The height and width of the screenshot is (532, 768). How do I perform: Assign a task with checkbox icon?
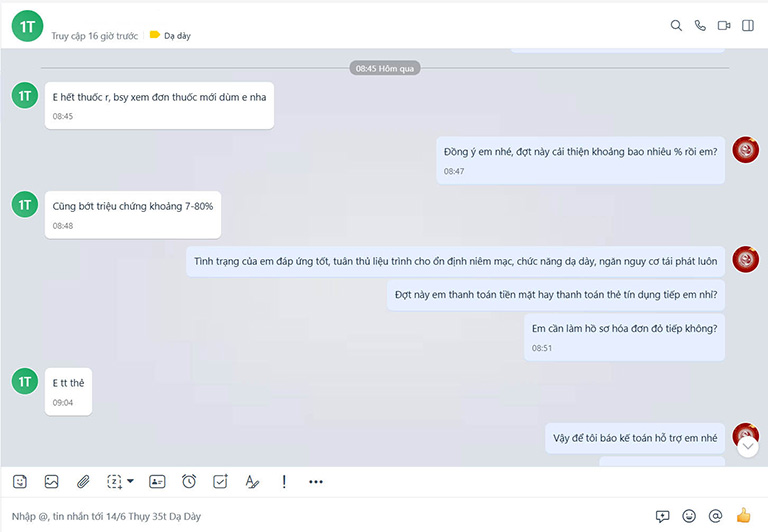coord(220,482)
